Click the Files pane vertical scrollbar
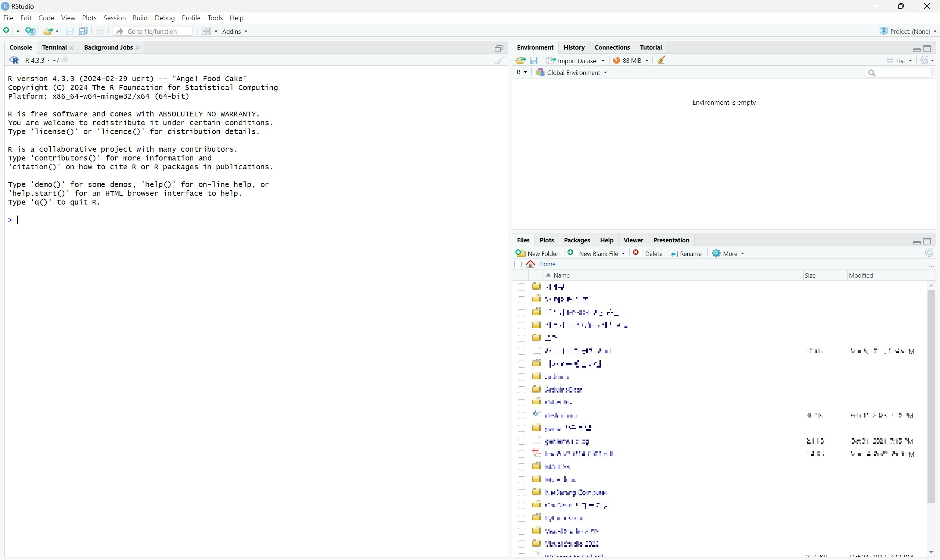This screenshot has height=560, width=940. click(x=931, y=396)
